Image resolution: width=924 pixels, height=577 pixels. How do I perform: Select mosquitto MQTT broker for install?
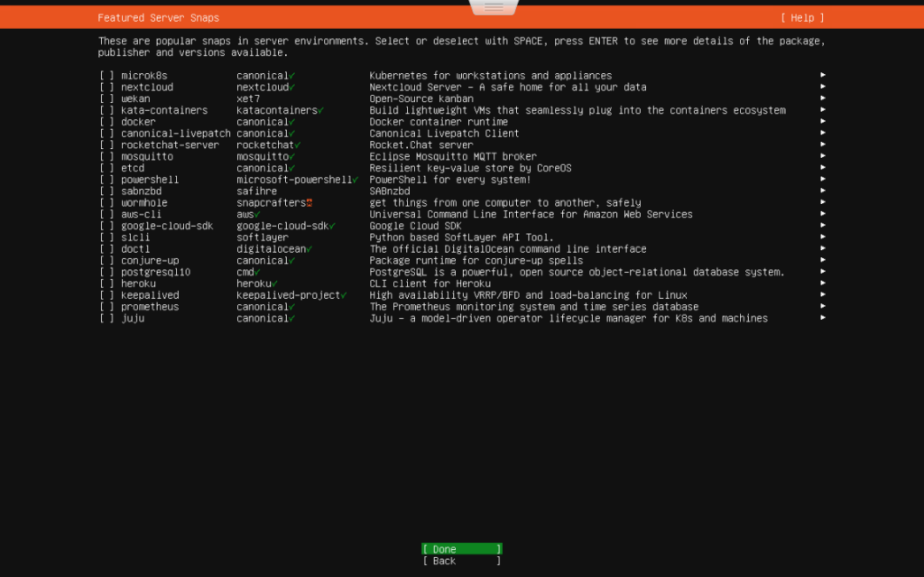106,156
